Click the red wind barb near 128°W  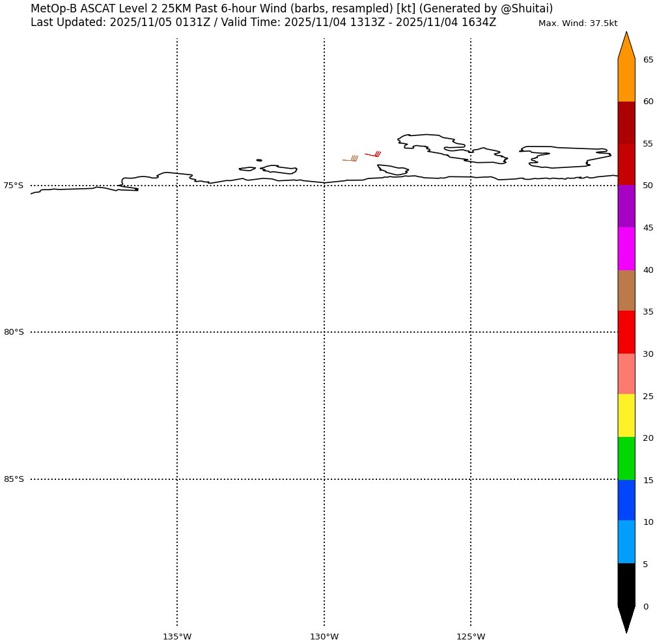click(x=372, y=155)
